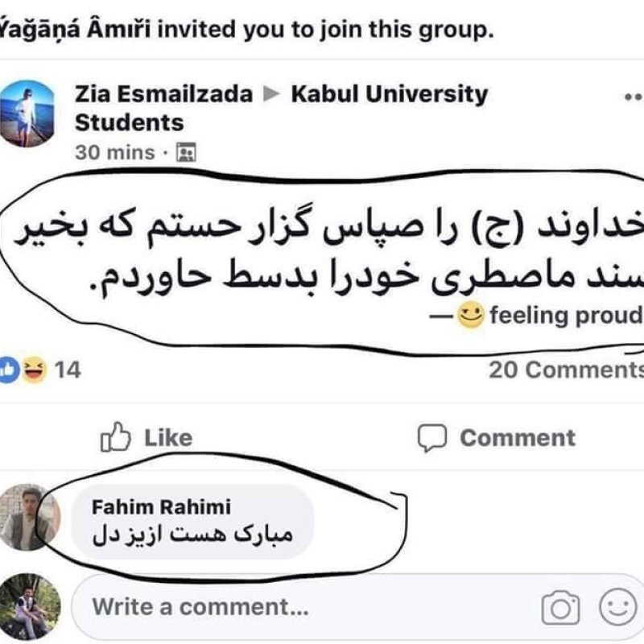
Task: Open the emoji picker in comment box
Action: tap(617, 608)
